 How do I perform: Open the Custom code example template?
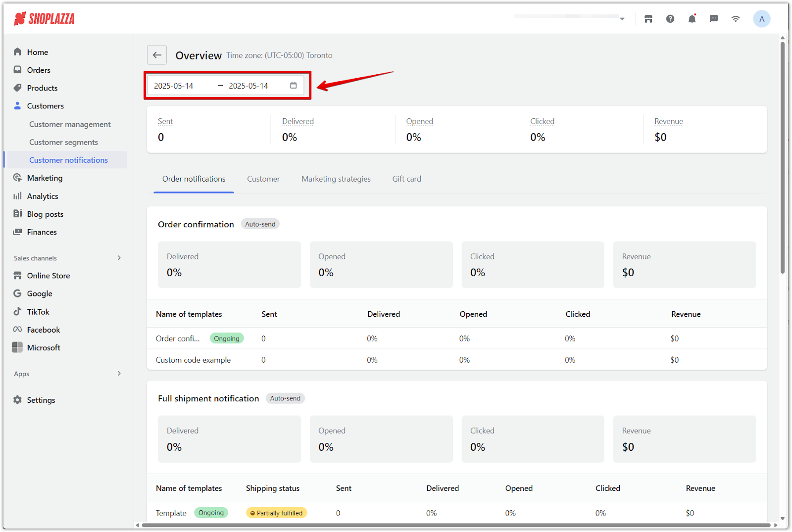193,360
